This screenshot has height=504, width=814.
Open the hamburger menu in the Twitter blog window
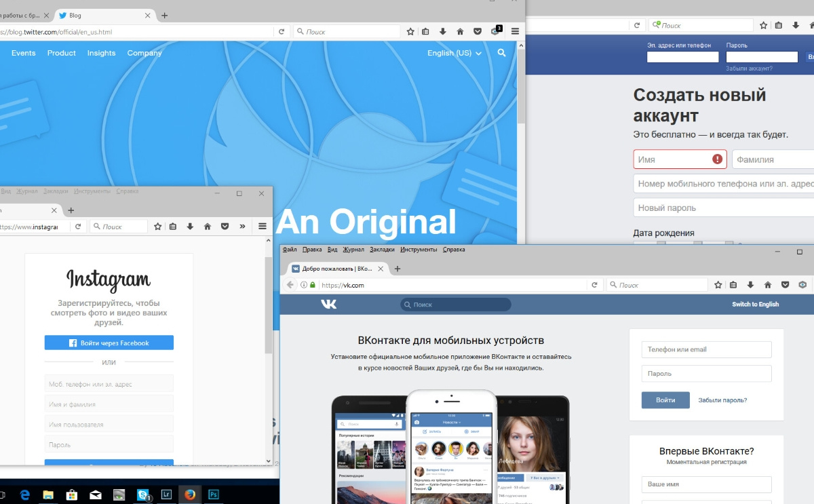515,31
